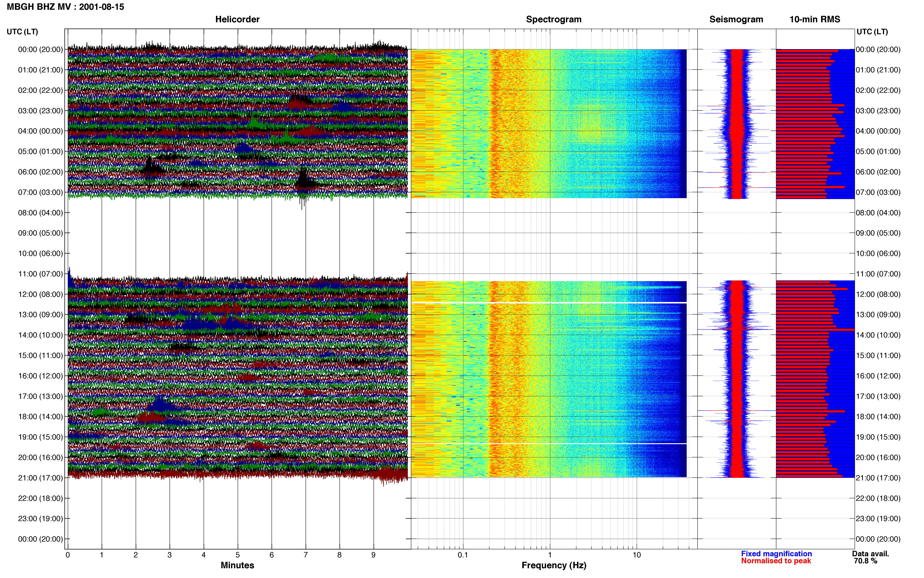
Task: Click 05:00 (01:00) label beside the RMS panel
Action: 878,151
